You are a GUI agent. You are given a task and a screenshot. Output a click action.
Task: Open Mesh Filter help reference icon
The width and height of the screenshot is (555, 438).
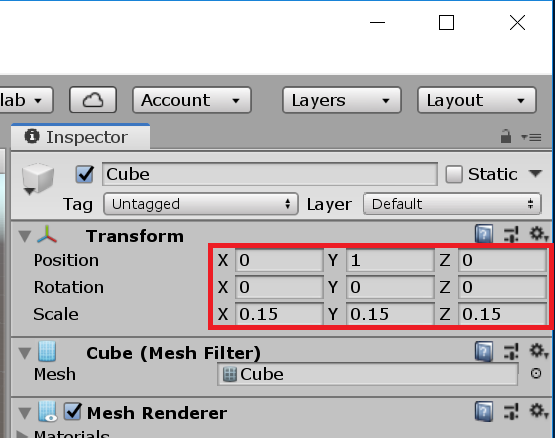484,351
